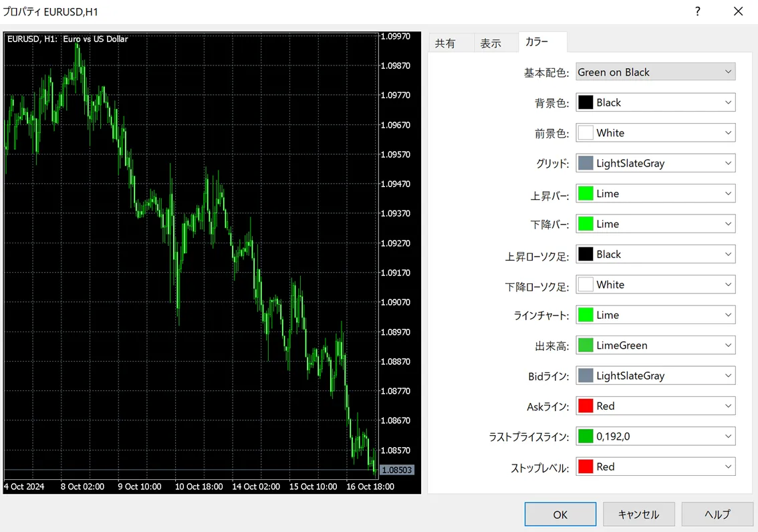758x532 pixels.
Task: Expand the 背景色 Black dropdown
Action: (x=655, y=102)
